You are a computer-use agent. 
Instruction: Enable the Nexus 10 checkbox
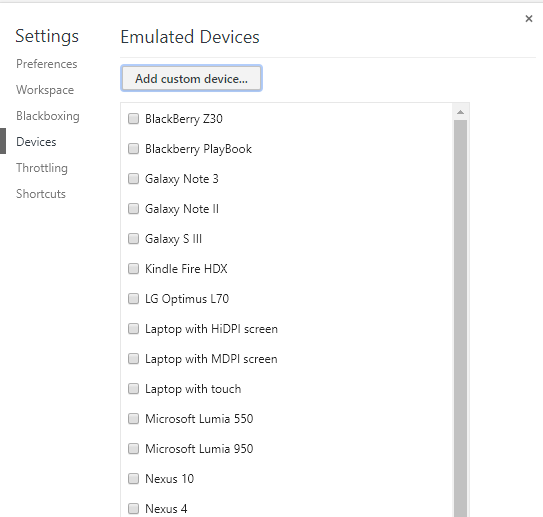(133, 479)
